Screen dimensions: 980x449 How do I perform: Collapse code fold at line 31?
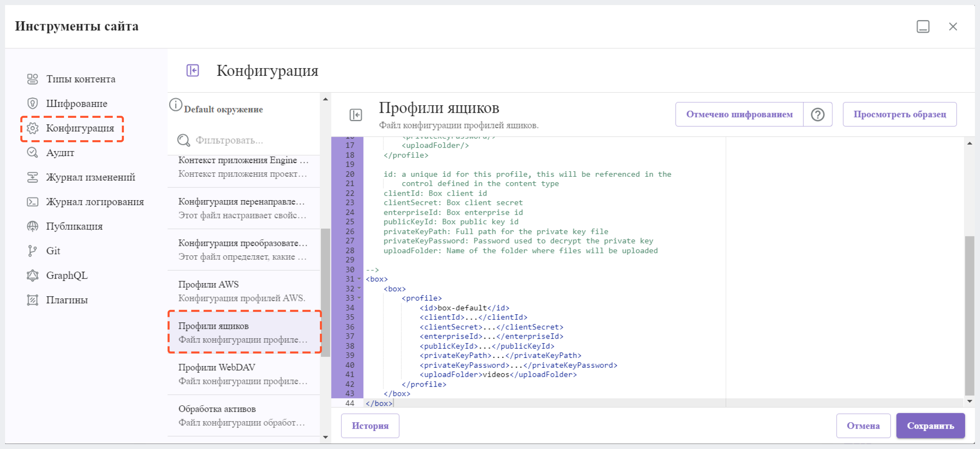coord(359,279)
